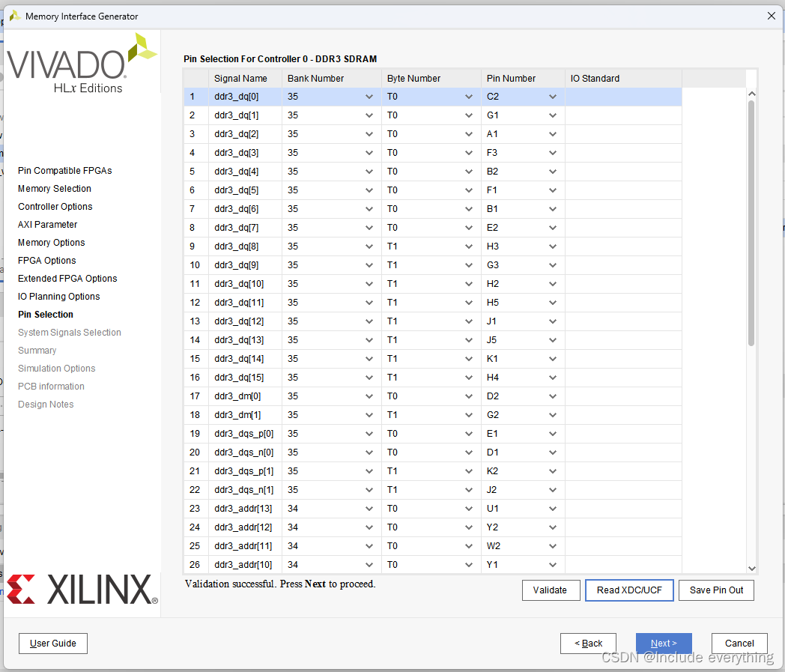Select signal cell ddr3_dqs_n[0]
This screenshot has width=785, height=672.
[x=245, y=452]
